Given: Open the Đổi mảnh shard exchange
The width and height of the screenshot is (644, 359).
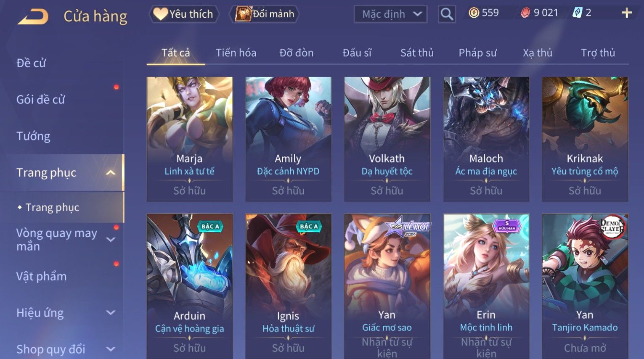Looking at the screenshot, I should 265,14.
